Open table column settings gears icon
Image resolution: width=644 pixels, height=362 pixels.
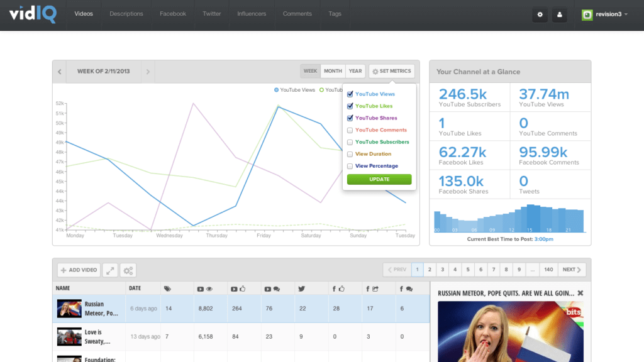click(128, 270)
